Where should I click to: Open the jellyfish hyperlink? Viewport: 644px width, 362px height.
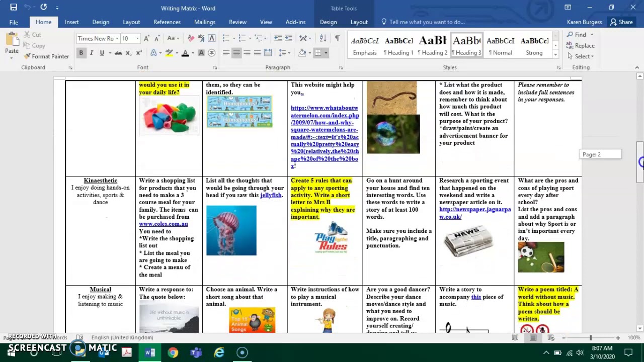pyautogui.click(x=271, y=195)
